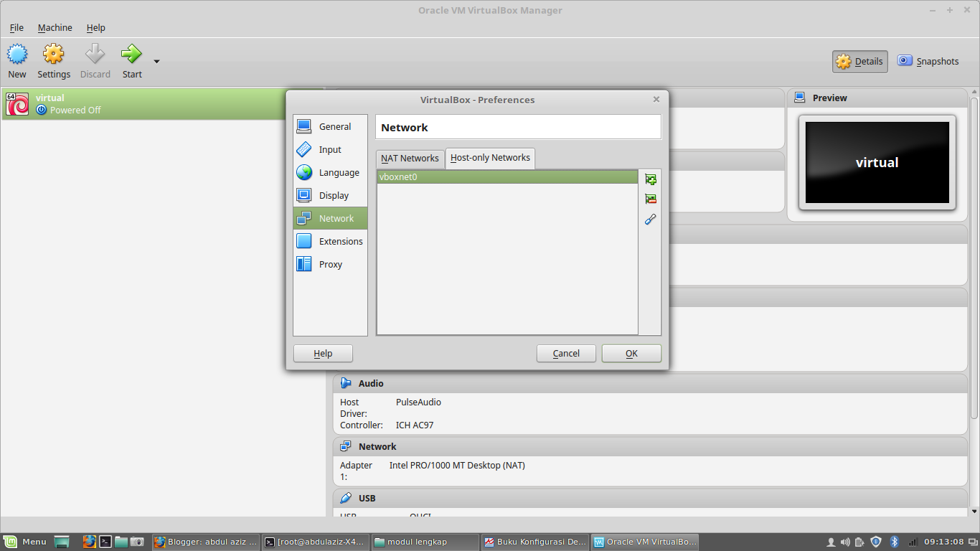Launch Terminal from the panel launcher
The height and width of the screenshot is (551, 980).
tap(105, 542)
